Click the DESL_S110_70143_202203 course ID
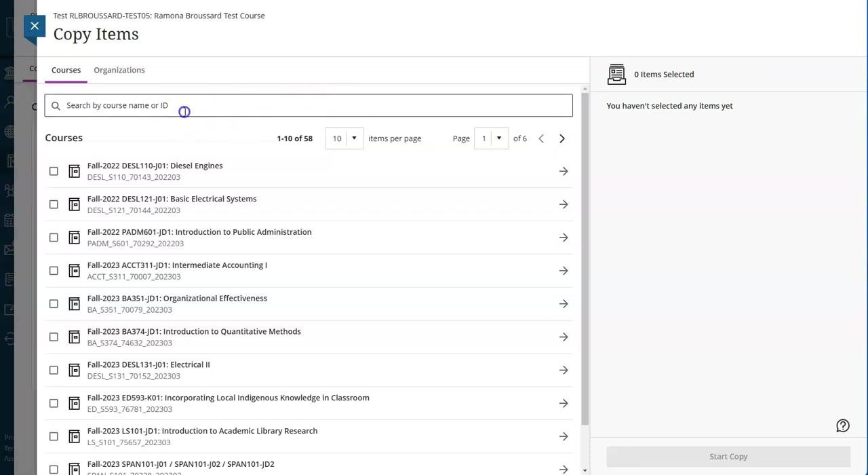The width and height of the screenshot is (868, 475). (x=134, y=177)
